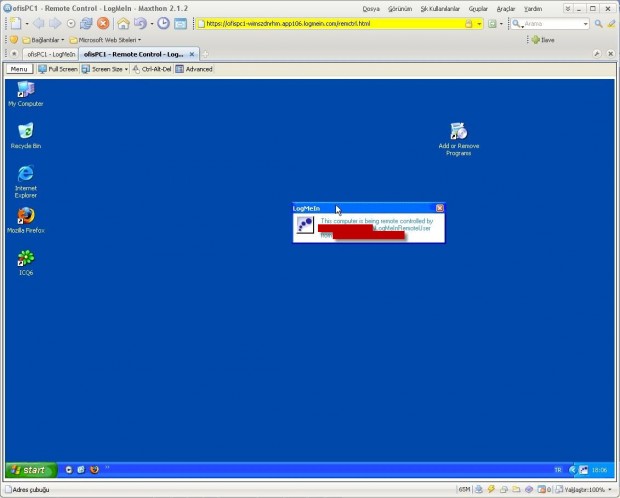This screenshot has height=498, width=620.
Task: Close the Remote Control tab
Action: (x=192, y=54)
